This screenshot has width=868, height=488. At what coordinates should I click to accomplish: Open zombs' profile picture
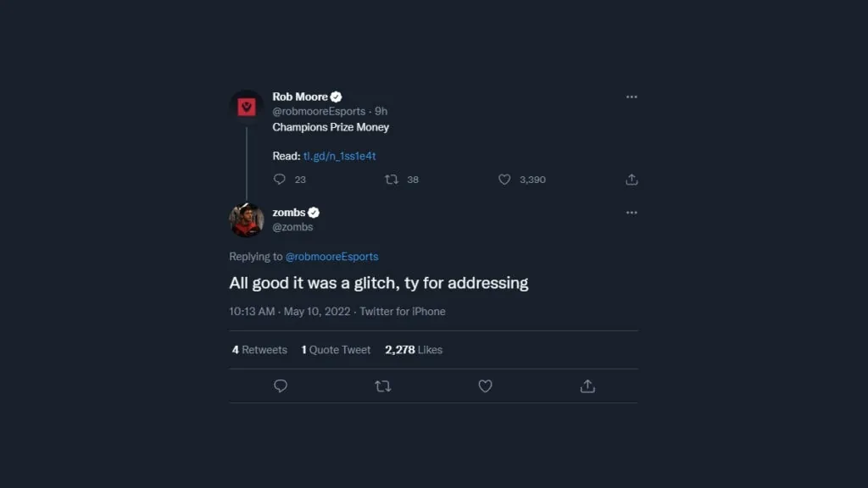pos(247,220)
